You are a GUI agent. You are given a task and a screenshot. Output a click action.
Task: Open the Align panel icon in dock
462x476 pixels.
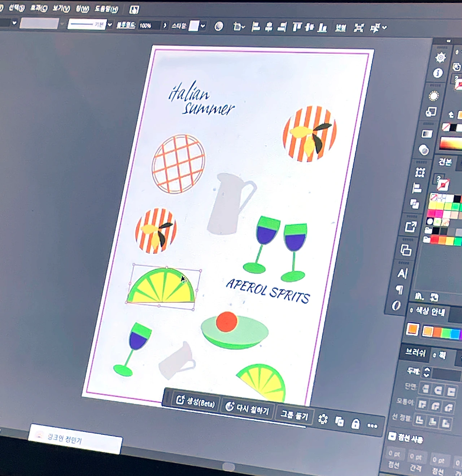click(417, 188)
